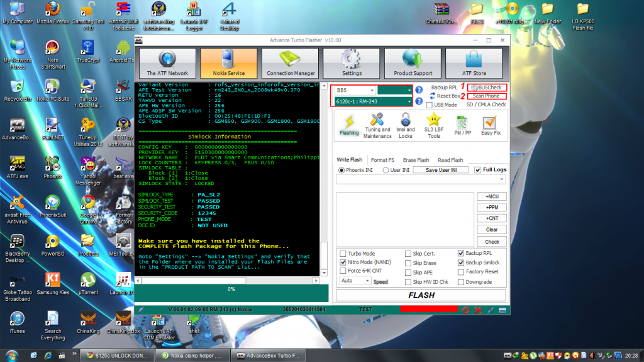The width and height of the screenshot is (644, 362).
Task: Click the 0% progress bar
Action: [x=231, y=293]
